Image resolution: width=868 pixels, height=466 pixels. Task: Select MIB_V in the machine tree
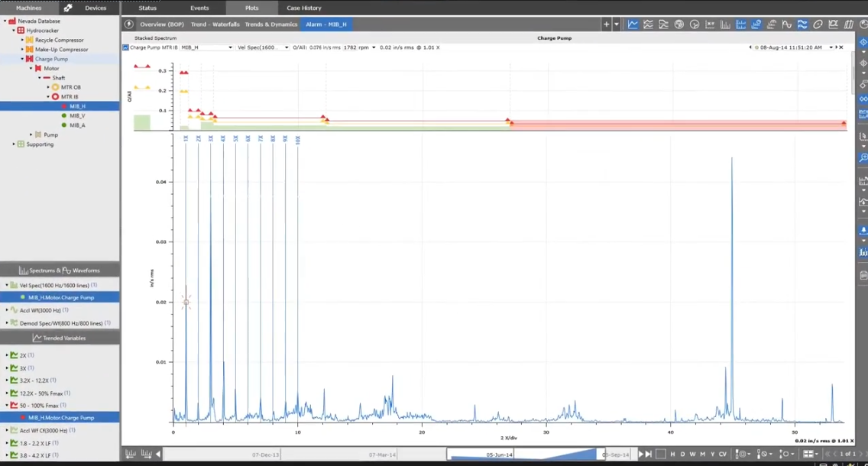click(x=76, y=116)
